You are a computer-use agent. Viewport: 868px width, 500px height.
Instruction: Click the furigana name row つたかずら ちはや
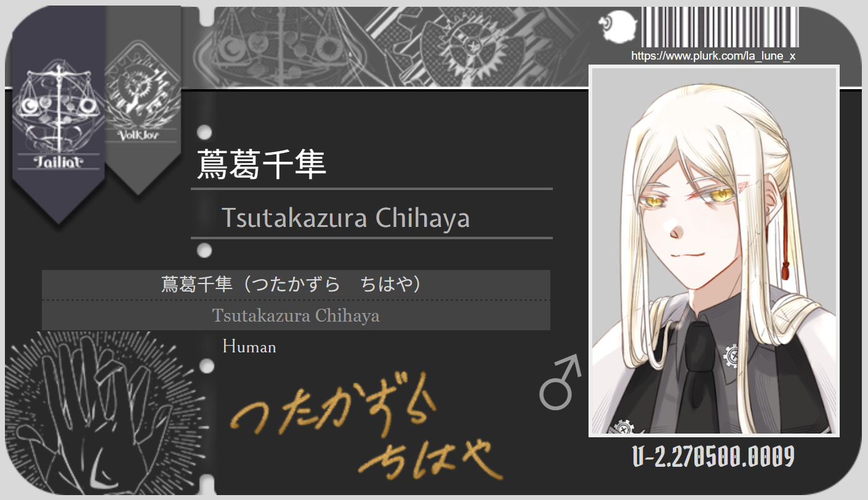[x=296, y=285]
